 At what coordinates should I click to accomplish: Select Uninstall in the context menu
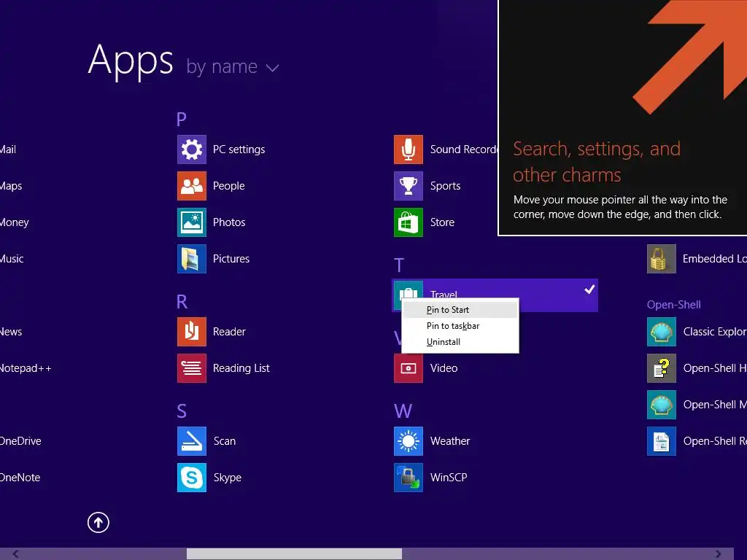(460, 342)
